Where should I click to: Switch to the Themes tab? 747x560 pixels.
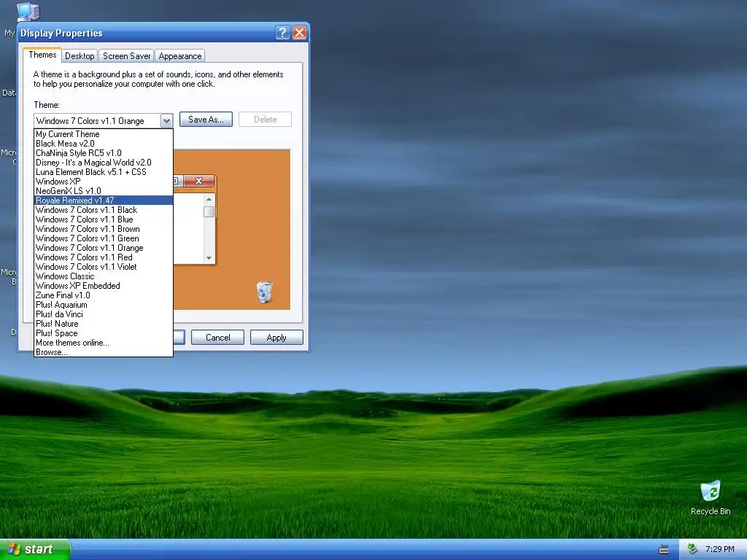pyautogui.click(x=42, y=55)
